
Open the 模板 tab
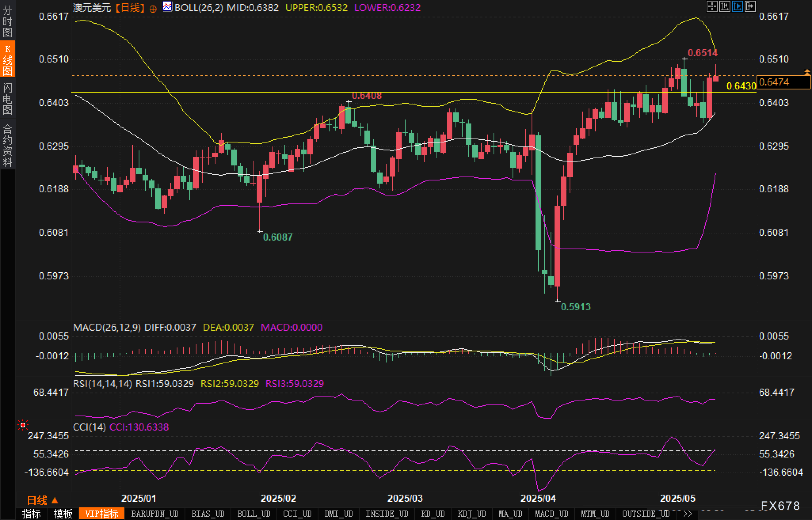click(x=63, y=514)
